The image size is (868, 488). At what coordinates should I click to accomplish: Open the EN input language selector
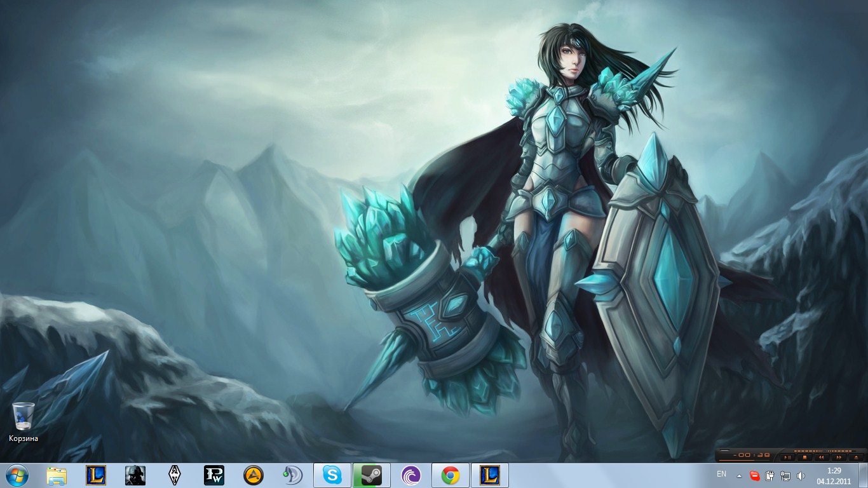coord(721,475)
